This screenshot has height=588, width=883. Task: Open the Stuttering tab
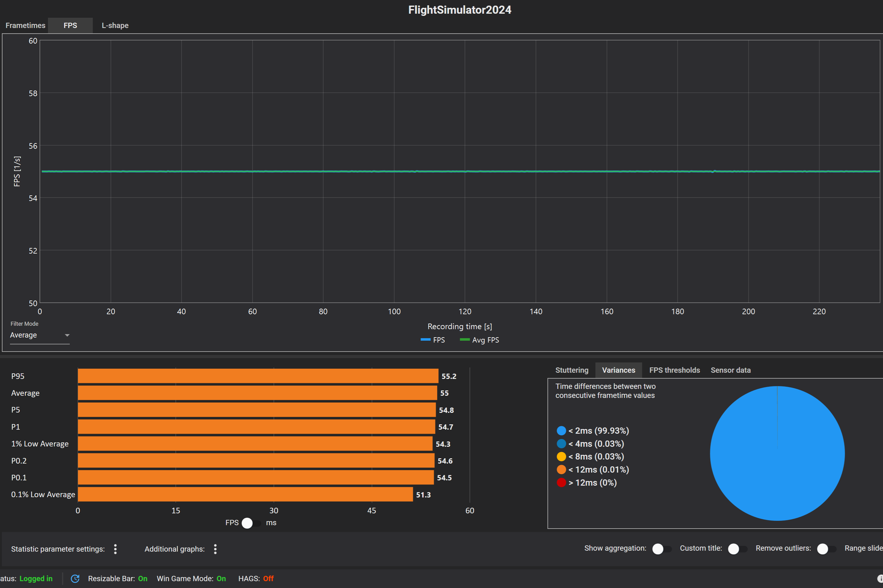pos(572,370)
